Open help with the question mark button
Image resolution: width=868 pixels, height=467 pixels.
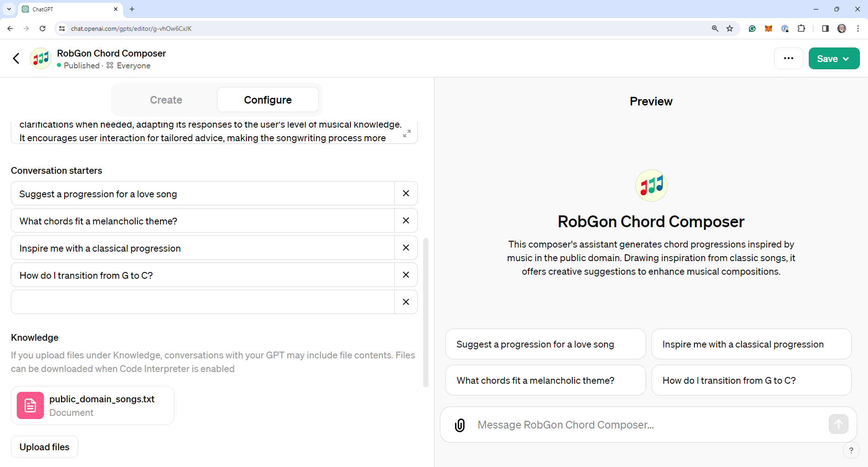click(x=851, y=450)
